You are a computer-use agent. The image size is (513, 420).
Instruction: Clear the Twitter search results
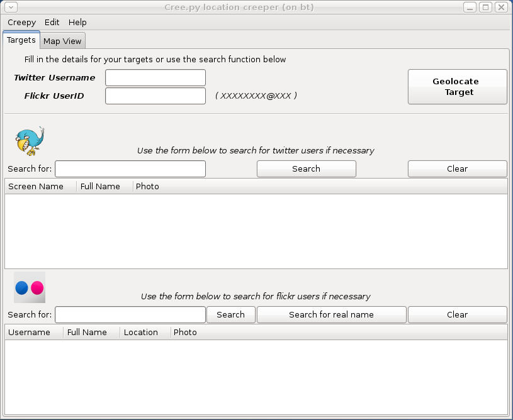(x=457, y=169)
